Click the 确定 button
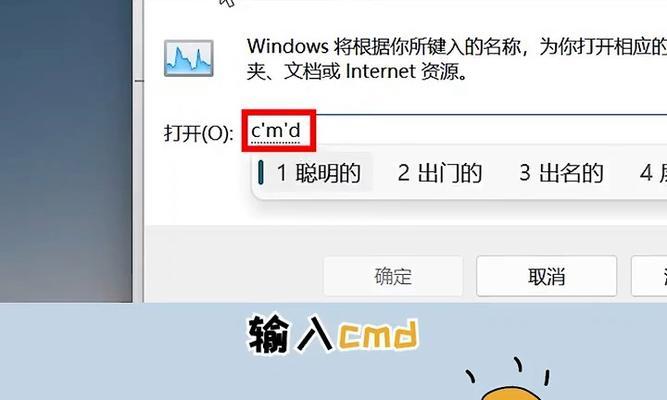Image resolution: width=667 pixels, height=400 pixels. click(393, 276)
